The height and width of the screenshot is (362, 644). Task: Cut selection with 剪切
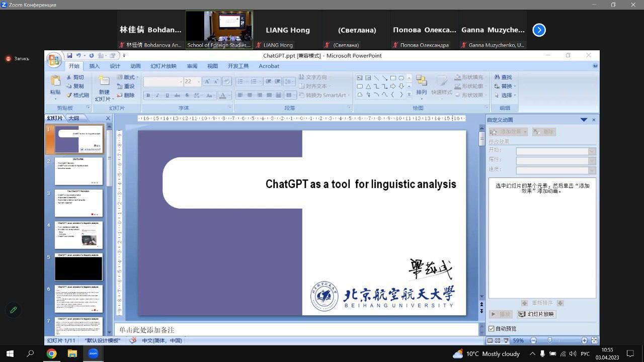(x=74, y=77)
